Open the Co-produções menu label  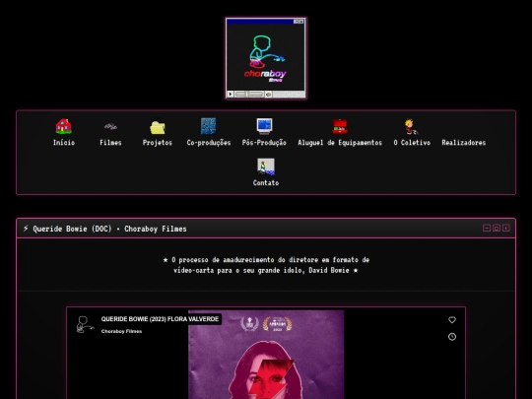click(209, 143)
